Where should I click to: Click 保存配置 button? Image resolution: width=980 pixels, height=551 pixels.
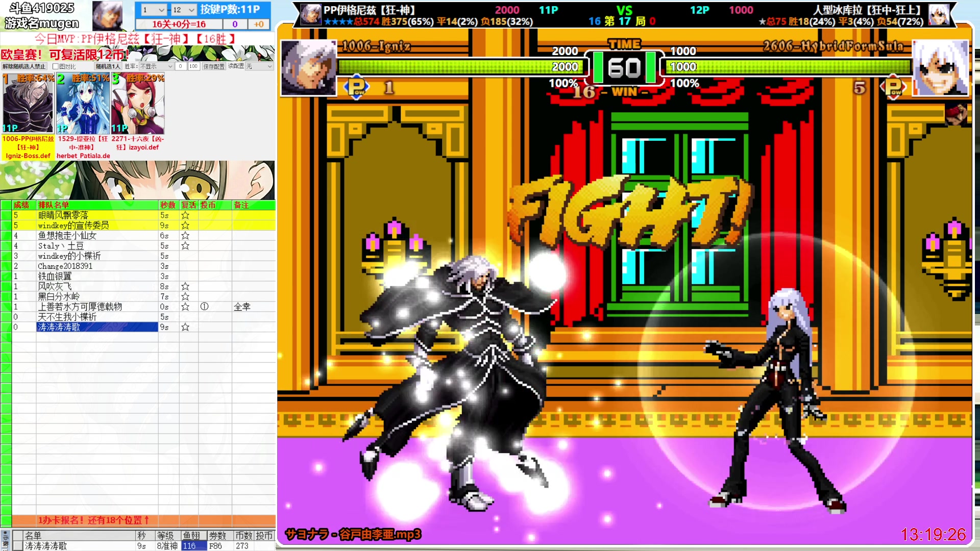[x=214, y=66]
